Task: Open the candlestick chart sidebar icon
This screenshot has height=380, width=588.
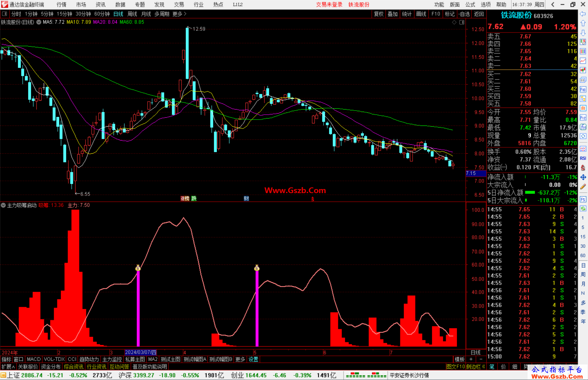Action: click(x=583, y=70)
